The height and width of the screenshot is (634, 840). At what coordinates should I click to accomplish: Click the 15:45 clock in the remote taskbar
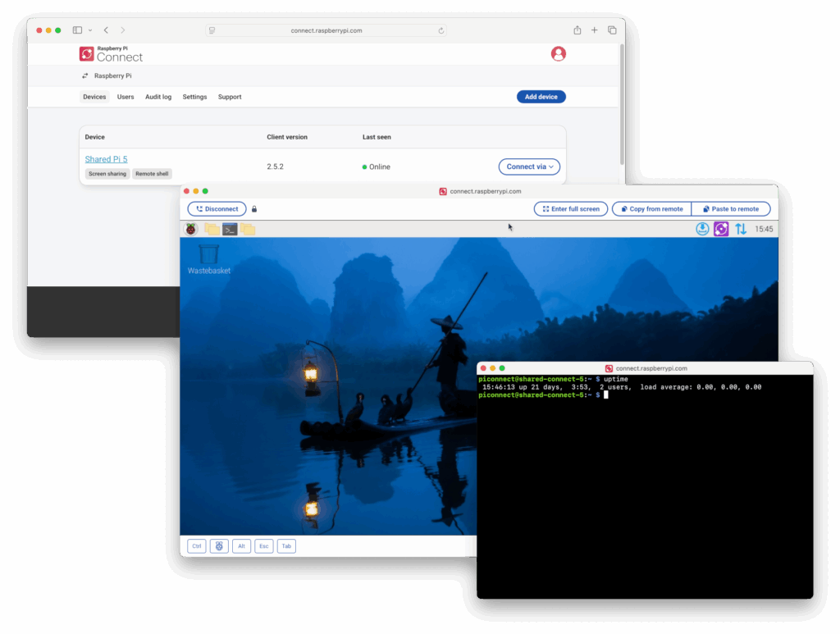click(764, 229)
